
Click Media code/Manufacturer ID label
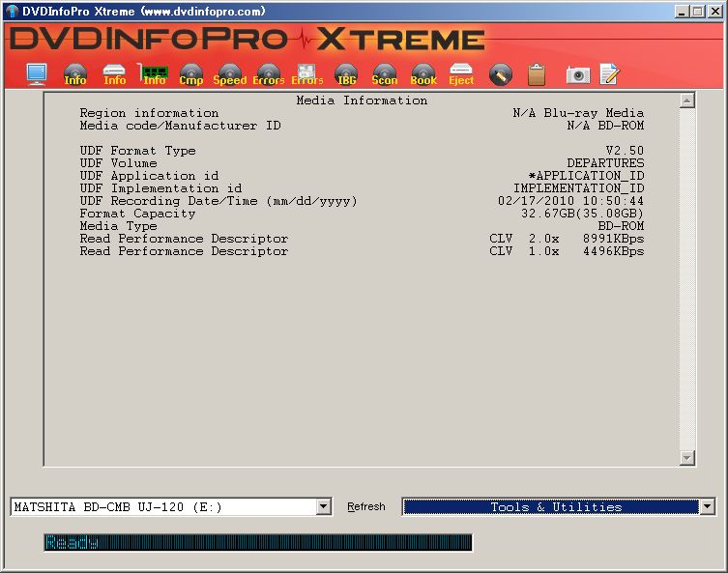180,126
